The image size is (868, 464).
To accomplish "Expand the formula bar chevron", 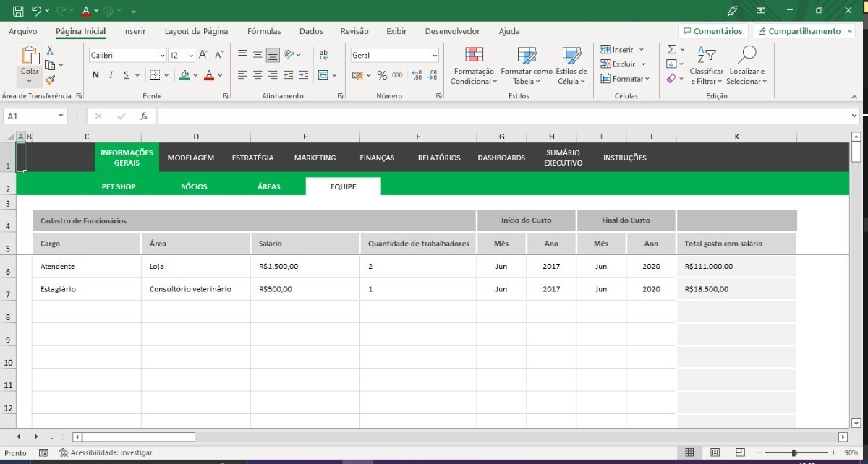I will click(x=854, y=116).
